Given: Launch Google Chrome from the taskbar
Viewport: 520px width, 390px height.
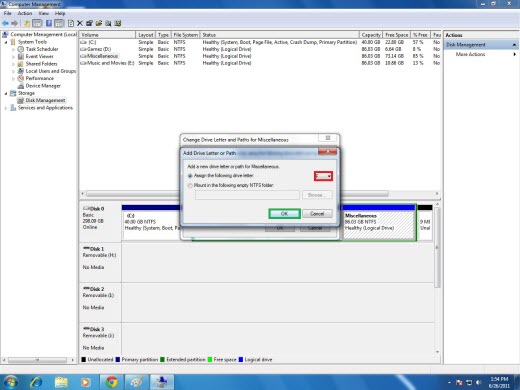Looking at the screenshot, I should coord(112,382).
